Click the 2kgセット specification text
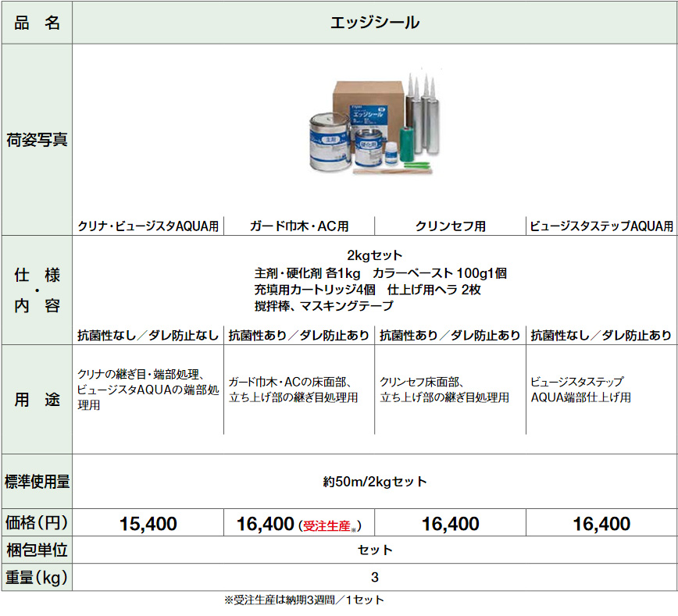Viewport: 678px width, 616px height. (x=375, y=255)
